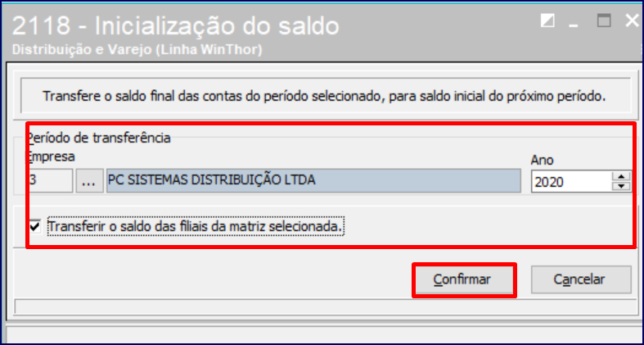Close the 2118 Inicialização do saldo window

click(632, 20)
